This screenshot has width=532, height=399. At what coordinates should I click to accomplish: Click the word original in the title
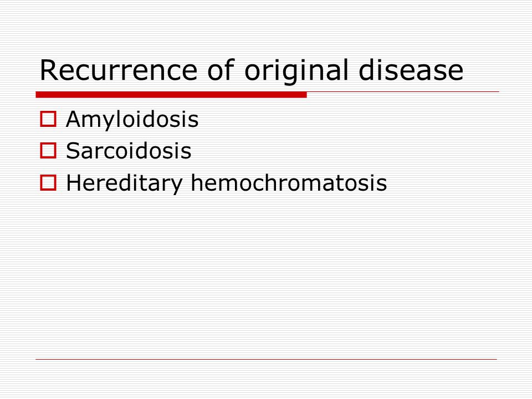[296, 71]
